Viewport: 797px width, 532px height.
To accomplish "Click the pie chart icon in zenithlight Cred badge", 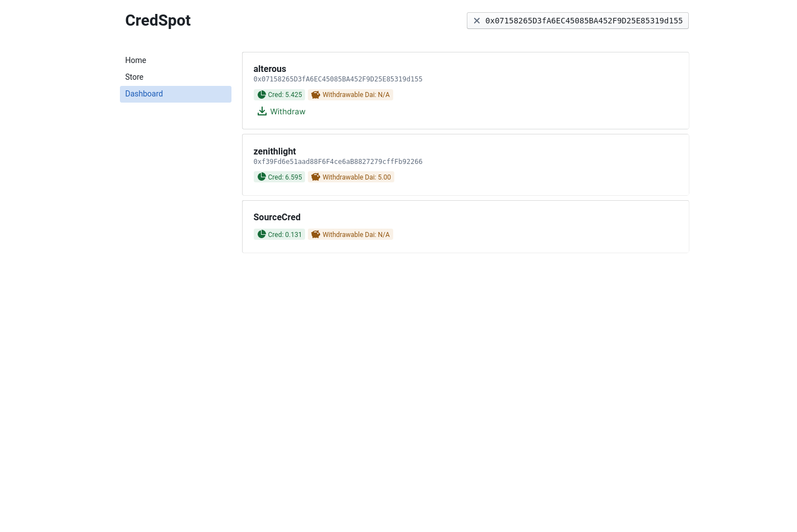I will [x=262, y=177].
